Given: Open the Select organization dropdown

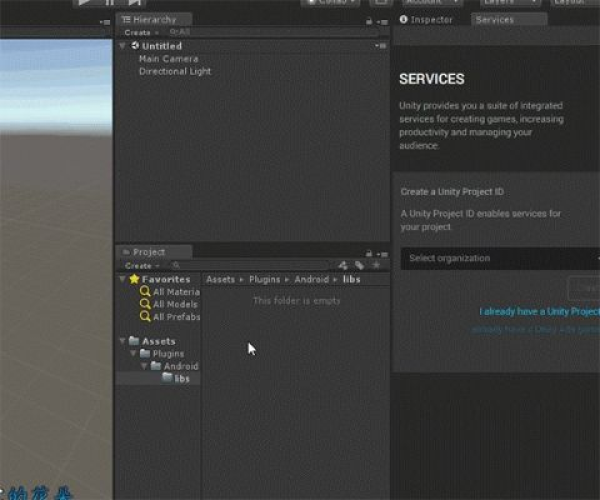Looking at the screenshot, I should click(500, 258).
